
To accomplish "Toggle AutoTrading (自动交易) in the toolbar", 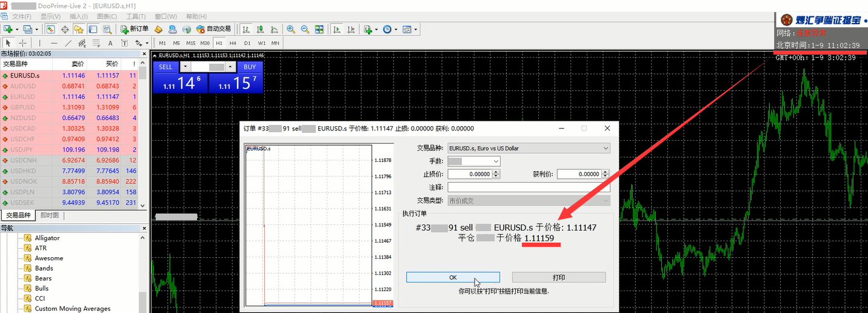I will click(x=213, y=29).
